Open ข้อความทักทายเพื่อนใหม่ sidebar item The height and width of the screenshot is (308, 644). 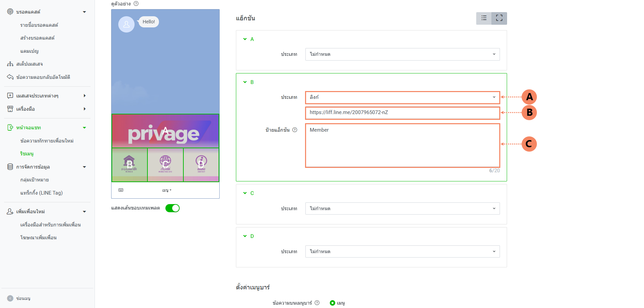[47, 141]
